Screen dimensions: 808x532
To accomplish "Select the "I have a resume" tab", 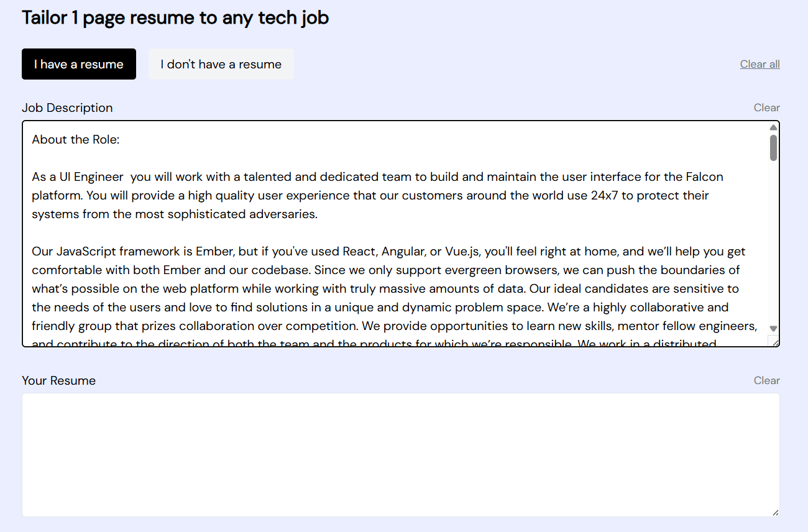I will pos(79,64).
